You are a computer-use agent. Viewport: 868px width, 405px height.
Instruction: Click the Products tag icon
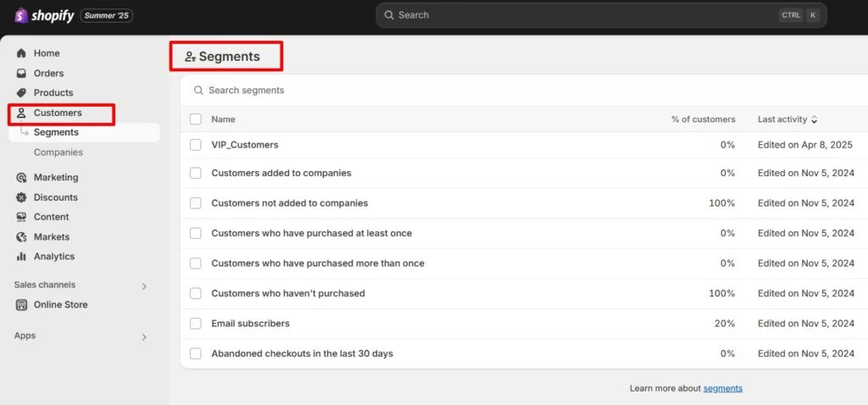21,92
